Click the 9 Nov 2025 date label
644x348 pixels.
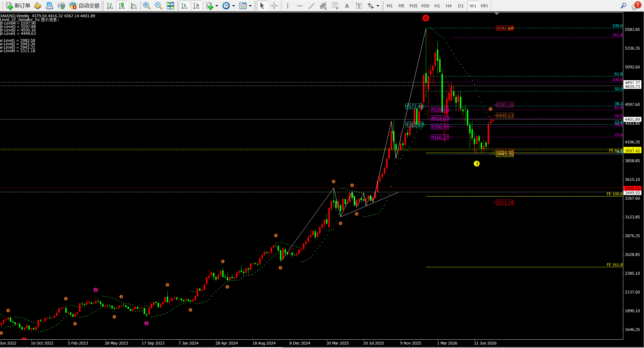[x=411, y=343]
